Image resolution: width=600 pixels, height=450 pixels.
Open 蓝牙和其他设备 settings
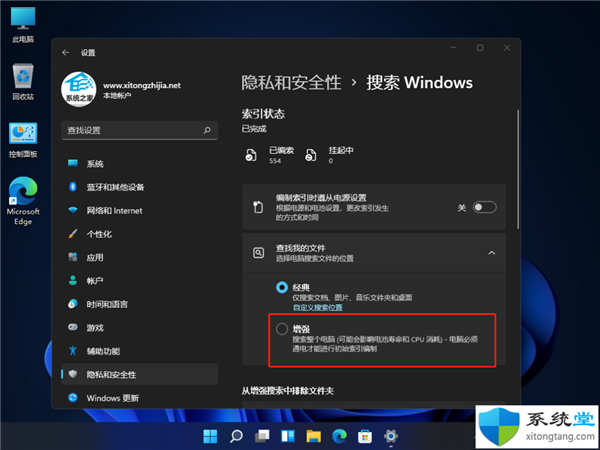pos(140,187)
